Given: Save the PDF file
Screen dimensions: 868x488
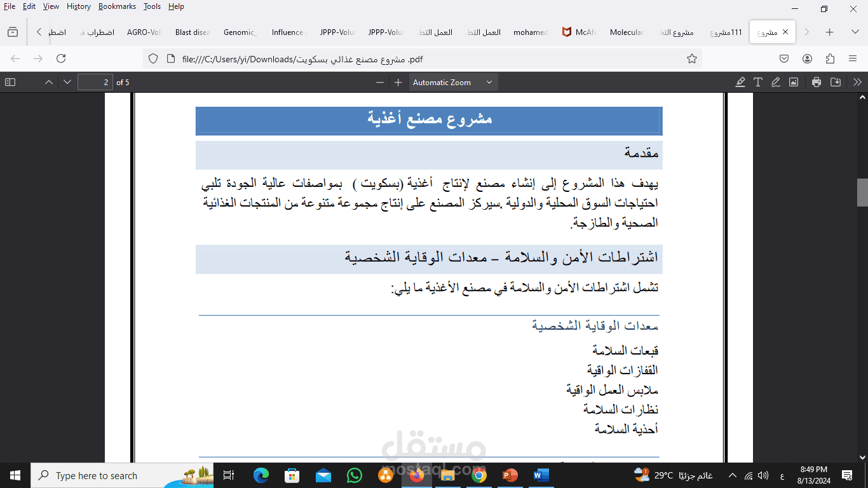Looking at the screenshot, I should [x=836, y=81].
